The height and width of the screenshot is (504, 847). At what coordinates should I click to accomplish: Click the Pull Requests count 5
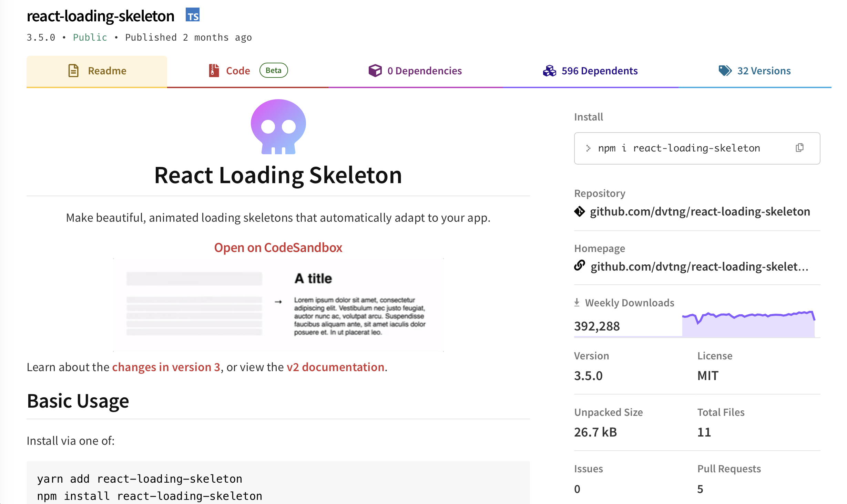[x=700, y=489]
